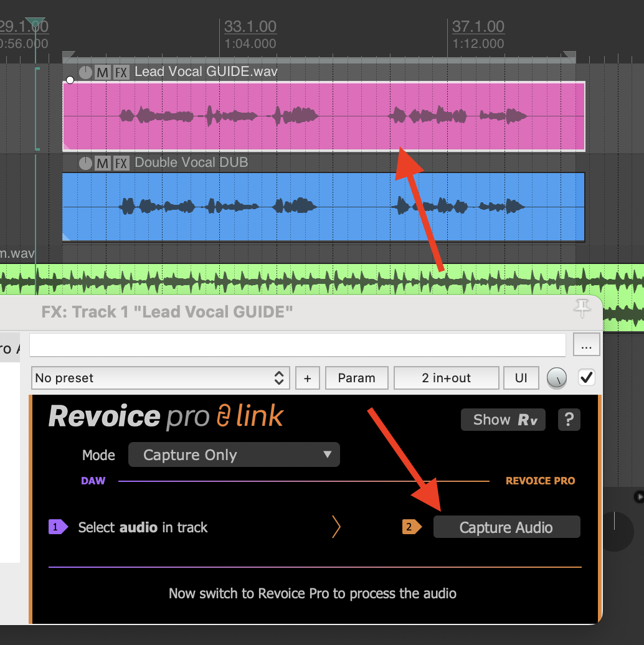Uncheck the plugin bypass checkbox
644x645 pixels.
[x=586, y=377]
